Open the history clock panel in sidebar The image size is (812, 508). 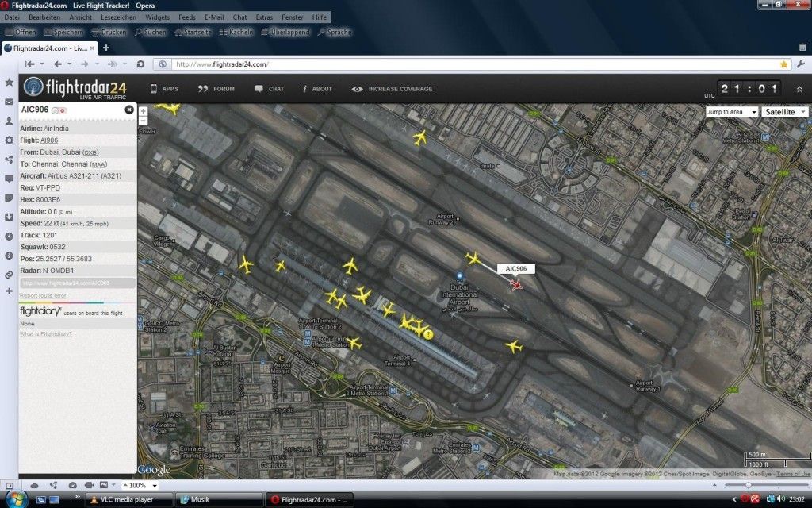click(9, 237)
